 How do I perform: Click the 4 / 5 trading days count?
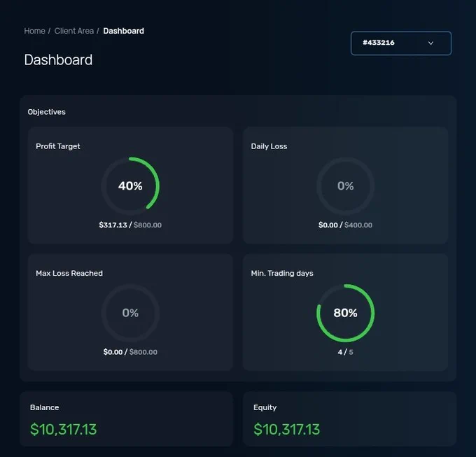[346, 352]
